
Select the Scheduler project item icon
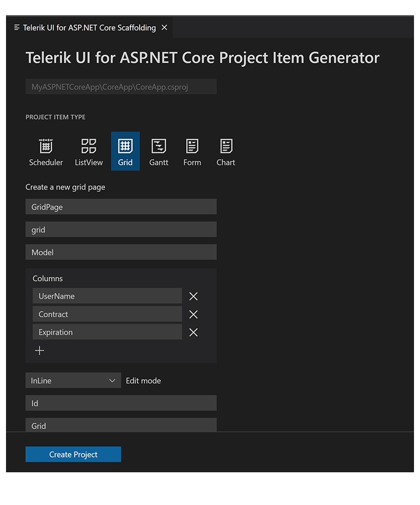pyautogui.click(x=46, y=151)
